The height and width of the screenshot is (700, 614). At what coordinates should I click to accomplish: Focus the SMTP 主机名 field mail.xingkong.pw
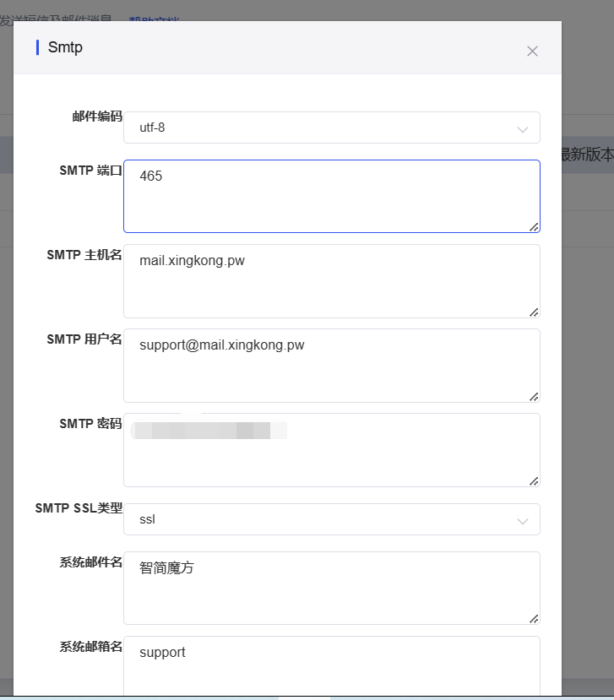coord(332,281)
